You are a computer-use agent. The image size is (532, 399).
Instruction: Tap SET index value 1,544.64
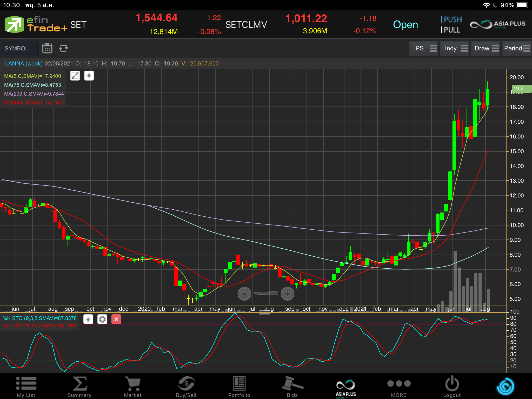157,18
